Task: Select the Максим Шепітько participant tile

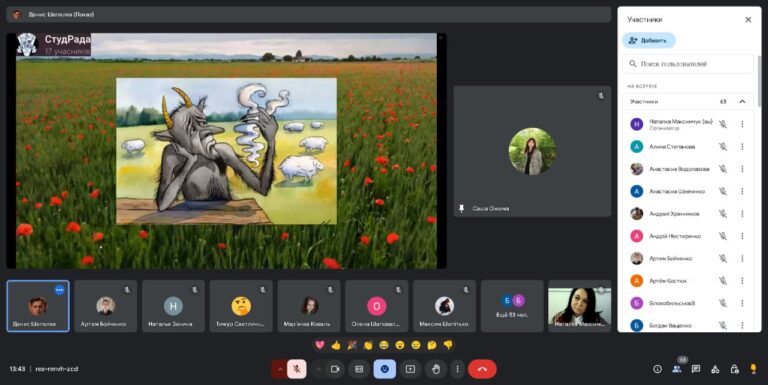Action: click(444, 306)
